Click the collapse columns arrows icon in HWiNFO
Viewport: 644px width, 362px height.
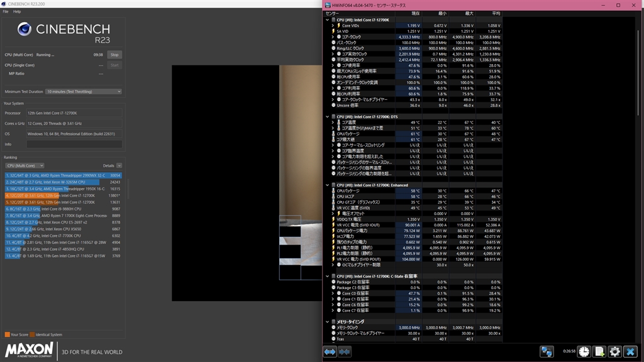(x=345, y=352)
